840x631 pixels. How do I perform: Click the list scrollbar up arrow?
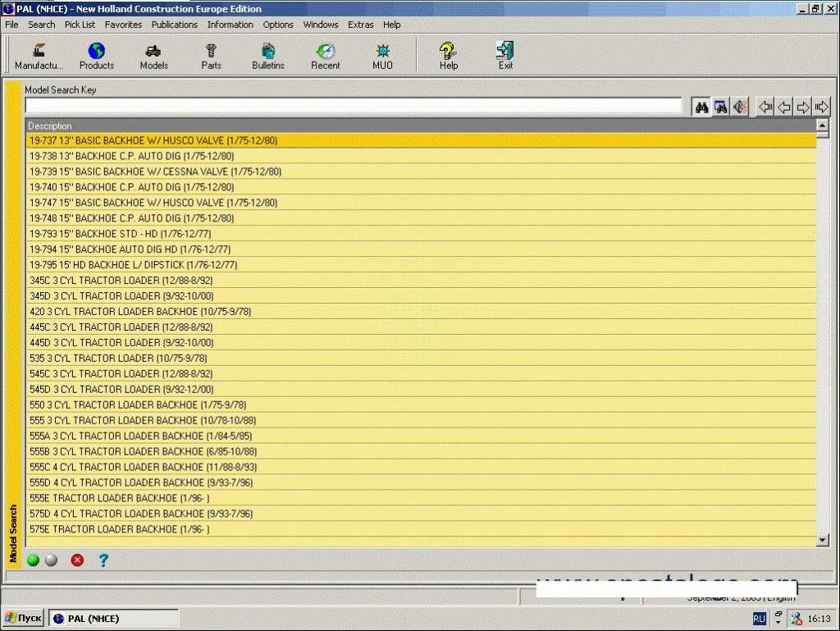coord(822,126)
